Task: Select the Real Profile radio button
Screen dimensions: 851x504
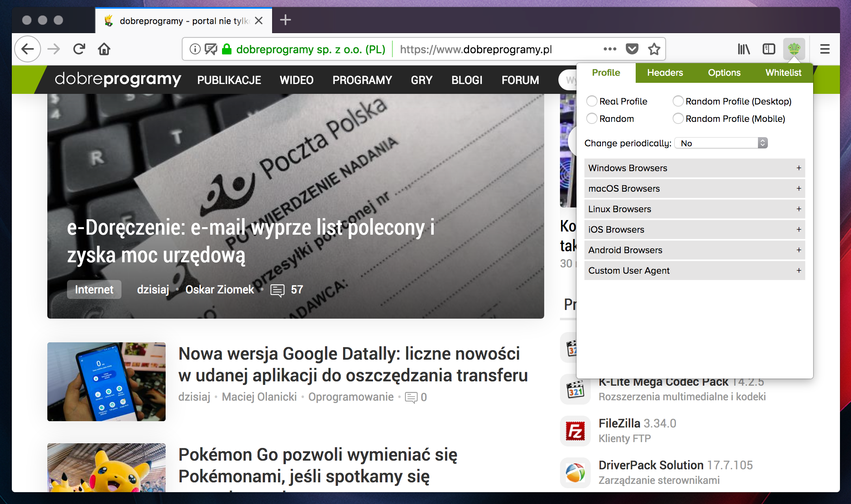Action: 592,101
